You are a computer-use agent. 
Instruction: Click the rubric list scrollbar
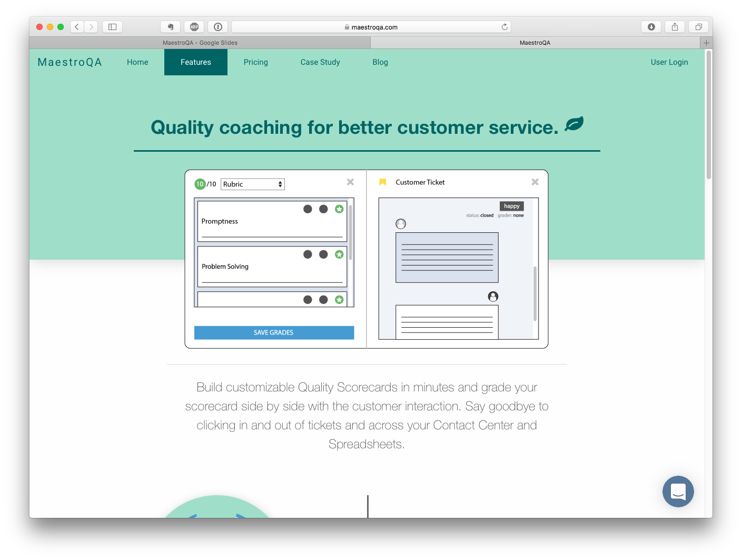(350, 232)
